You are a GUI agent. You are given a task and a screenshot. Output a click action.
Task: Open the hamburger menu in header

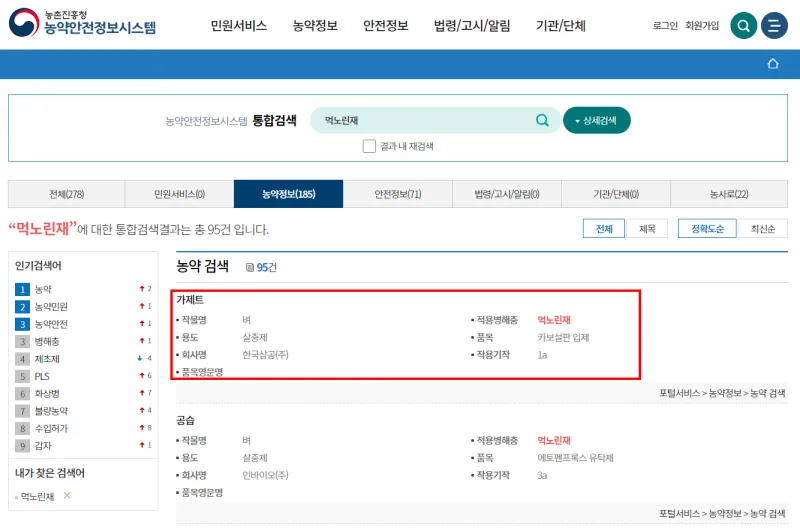point(774,26)
